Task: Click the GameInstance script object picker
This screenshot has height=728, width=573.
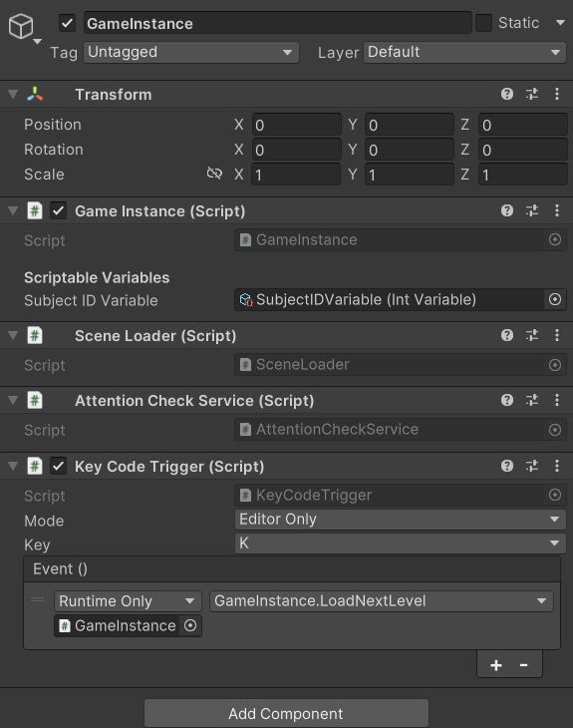Action: tap(555, 239)
